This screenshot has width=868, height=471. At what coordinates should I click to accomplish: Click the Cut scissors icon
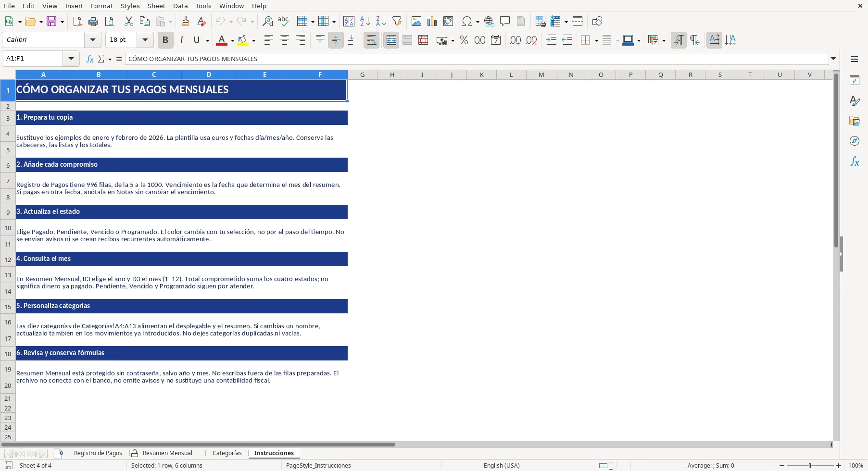click(x=128, y=21)
